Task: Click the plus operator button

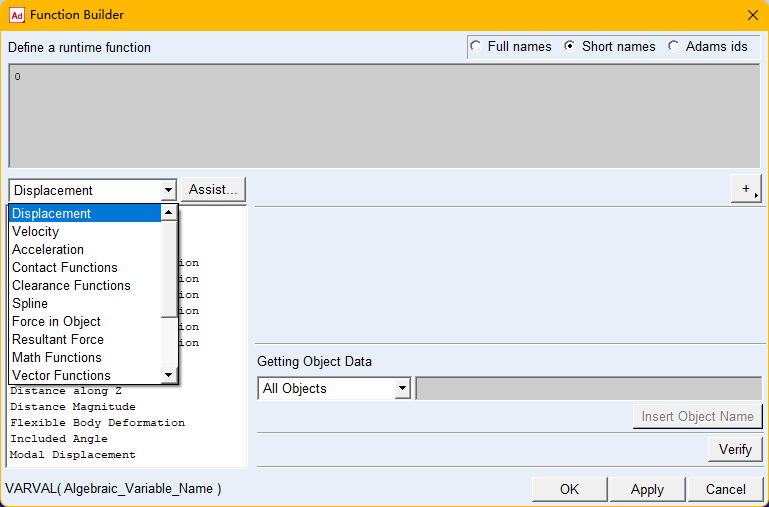Action: pos(746,189)
